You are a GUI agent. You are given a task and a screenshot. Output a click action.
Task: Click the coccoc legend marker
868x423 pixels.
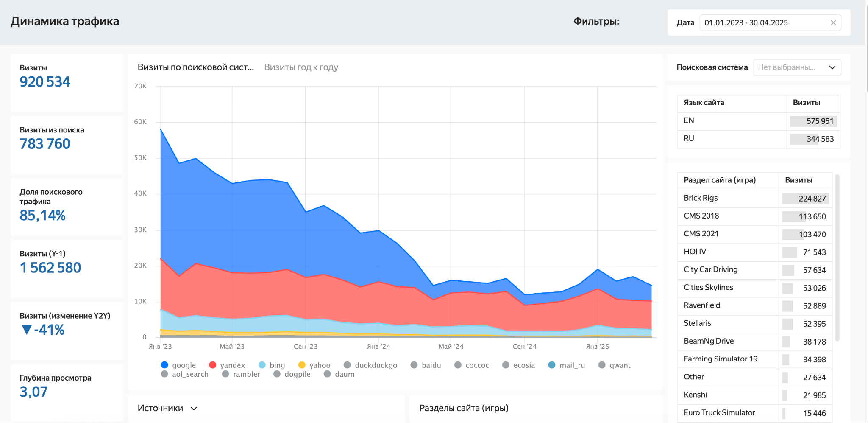point(458,365)
